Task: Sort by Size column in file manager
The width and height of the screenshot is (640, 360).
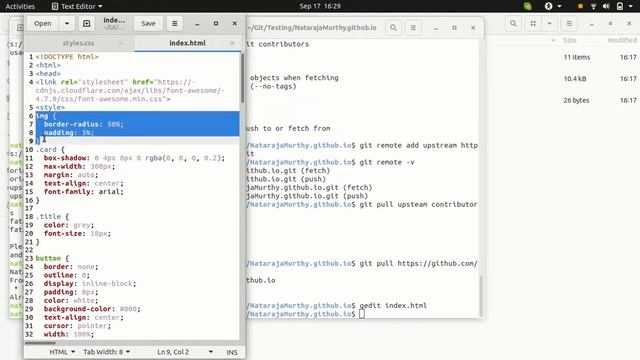Action: click(x=569, y=40)
